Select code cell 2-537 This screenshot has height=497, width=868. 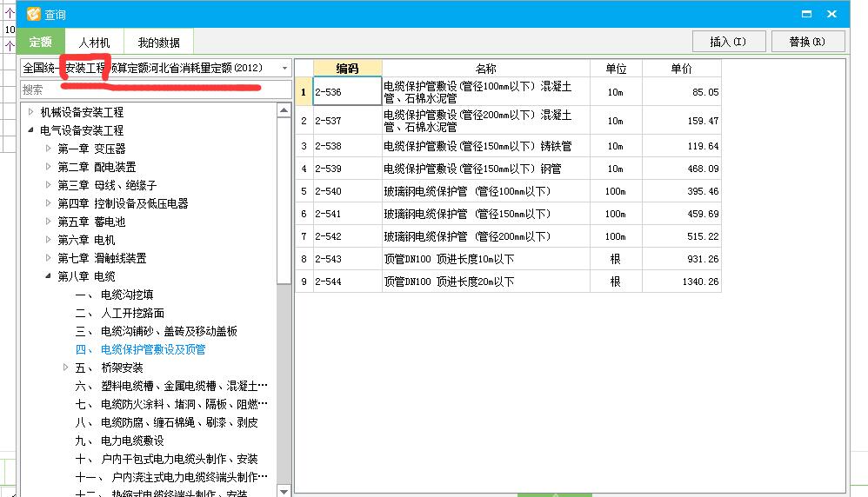coord(348,121)
